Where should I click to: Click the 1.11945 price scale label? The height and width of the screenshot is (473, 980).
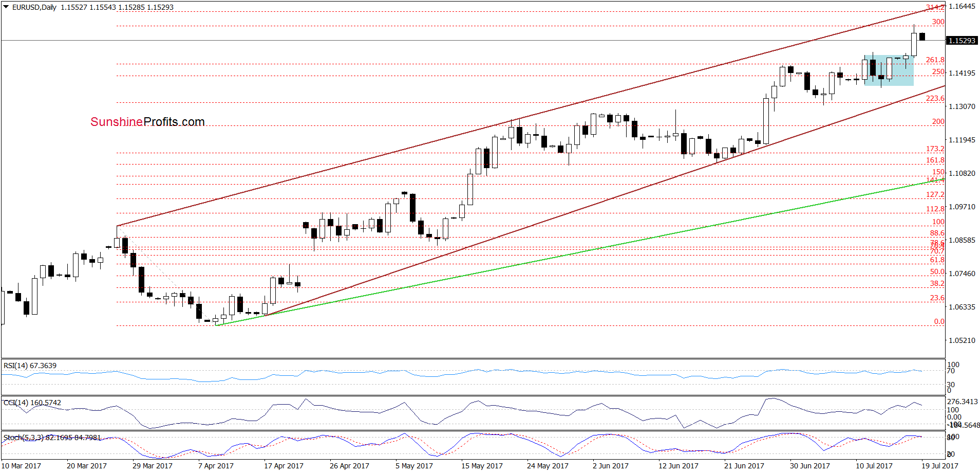pyautogui.click(x=962, y=140)
